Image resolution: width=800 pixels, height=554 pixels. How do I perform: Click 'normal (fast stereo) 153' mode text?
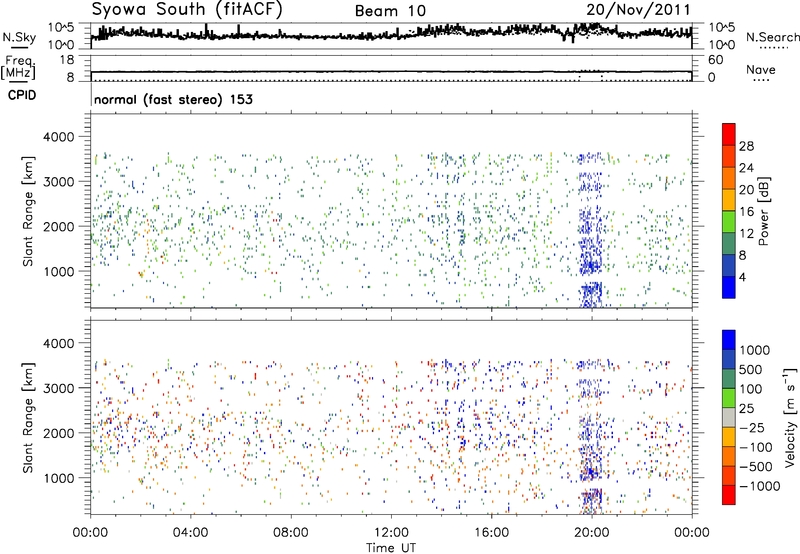[173, 99]
